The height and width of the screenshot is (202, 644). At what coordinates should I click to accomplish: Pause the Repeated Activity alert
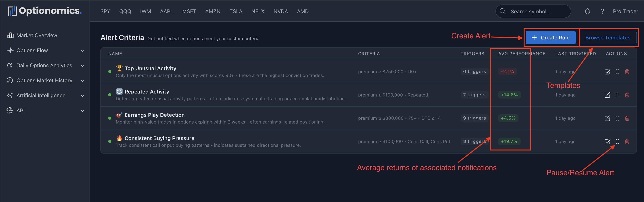tap(617, 95)
